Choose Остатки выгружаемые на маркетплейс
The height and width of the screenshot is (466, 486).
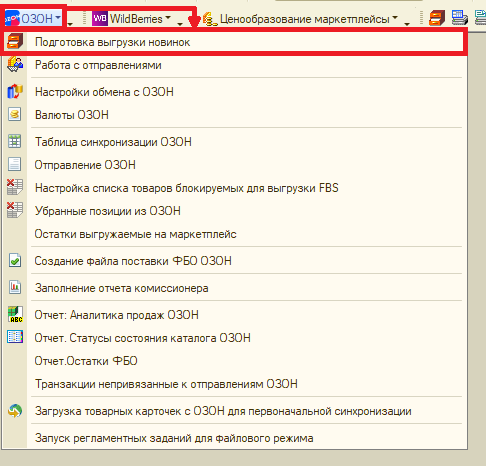[x=136, y=234]
